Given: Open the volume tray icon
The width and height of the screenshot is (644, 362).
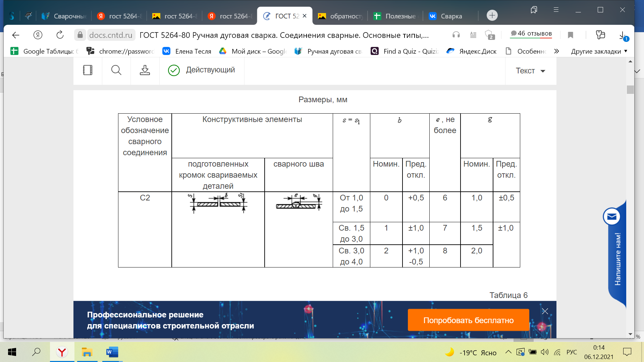Looking at the screenshot, I should point(544,352).
